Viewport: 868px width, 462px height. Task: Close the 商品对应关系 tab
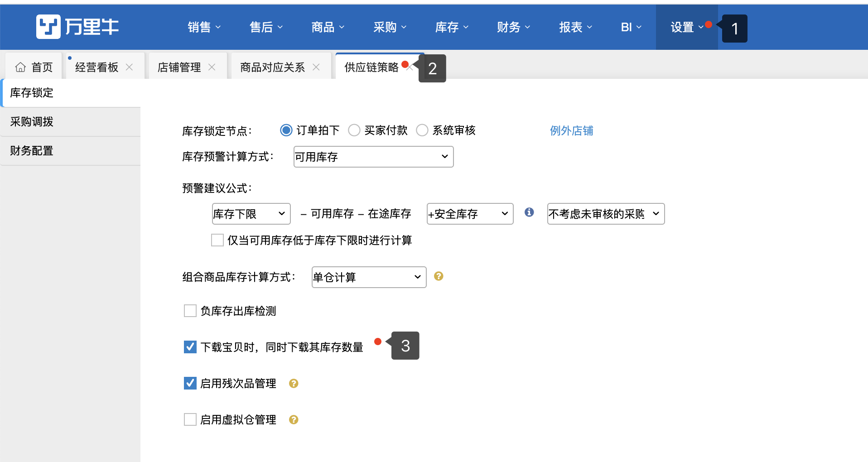pos(316,67)
